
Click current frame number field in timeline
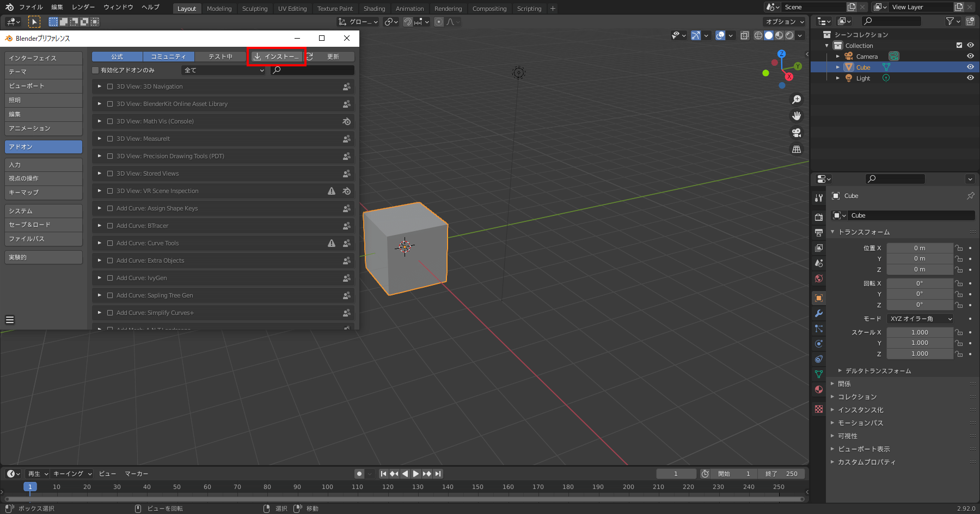676,474
